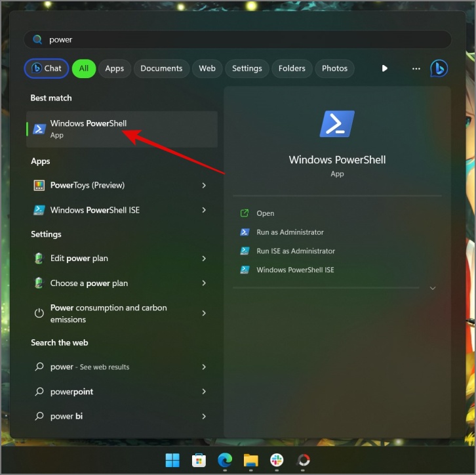Click the Bing Chat filter chip

pyautogui.click(x=47, y=68)
